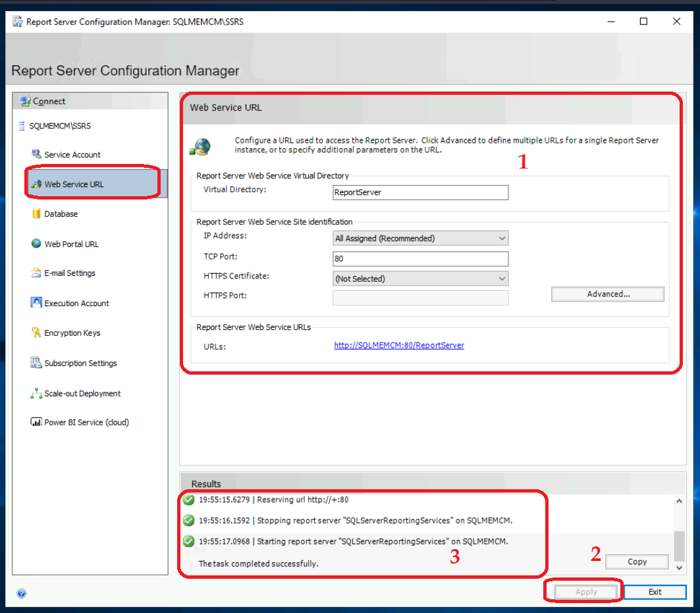700x613 pixels.
Task: Click the Exit button
Action: [655, 592]
